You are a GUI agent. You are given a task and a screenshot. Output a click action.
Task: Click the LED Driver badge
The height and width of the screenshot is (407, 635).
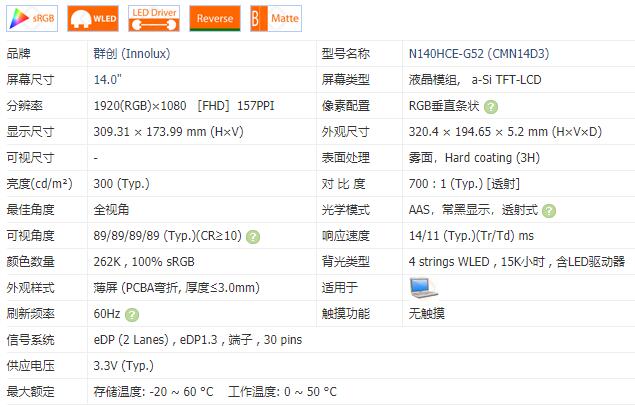[x=154, y=19]
